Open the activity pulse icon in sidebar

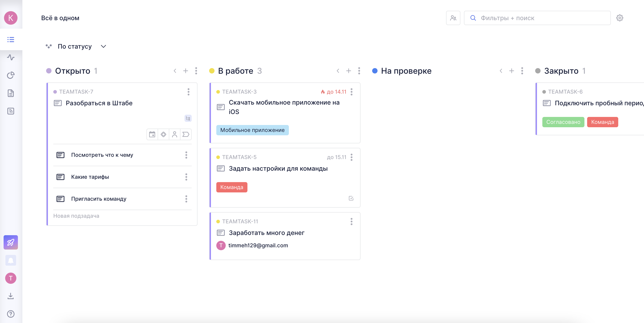click(x=11, y=58)
